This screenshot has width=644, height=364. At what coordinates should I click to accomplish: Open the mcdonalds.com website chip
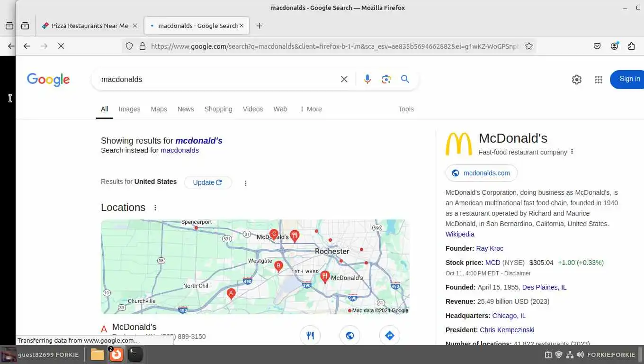(x=481, y=173)
